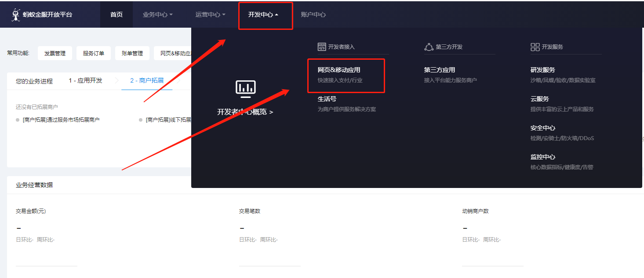Click the developer center overview monitor icon
This screenshot has width=644, height=278.
click(245, 89)
